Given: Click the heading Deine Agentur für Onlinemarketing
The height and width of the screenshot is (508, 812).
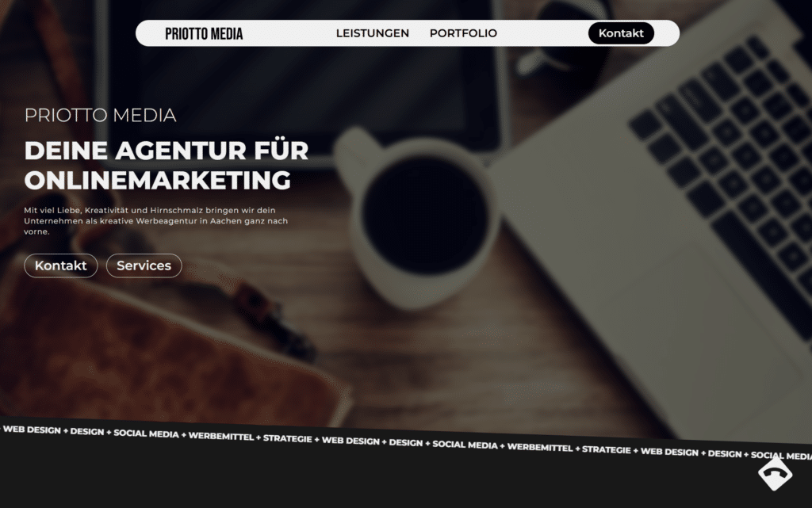Looking at the screenshot, I should tap(167, 166).
